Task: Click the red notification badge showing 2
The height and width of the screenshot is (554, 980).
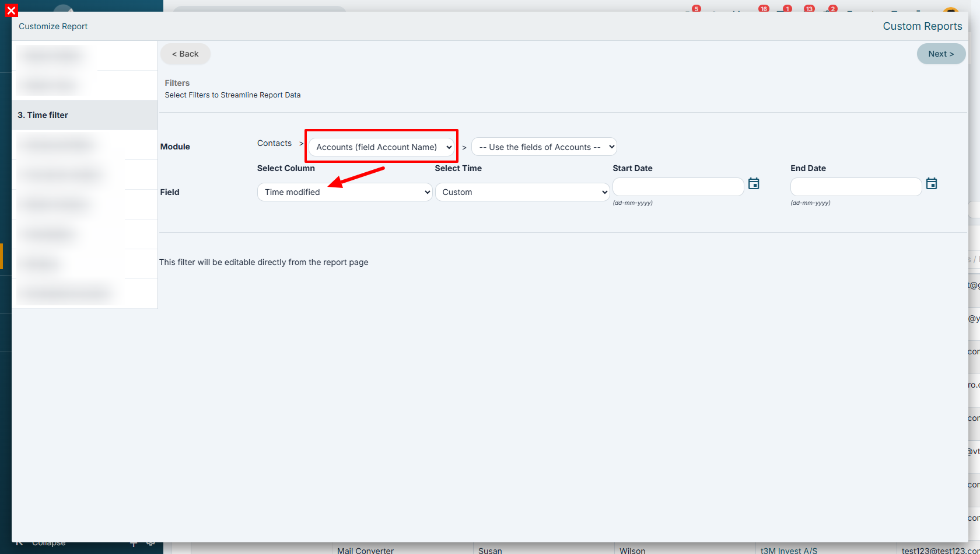Action: point(833,8)
